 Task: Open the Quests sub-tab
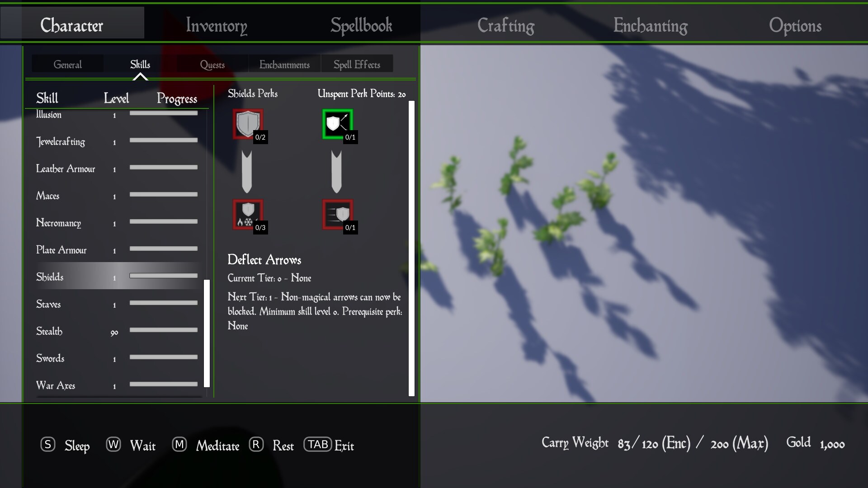(212, 64)
